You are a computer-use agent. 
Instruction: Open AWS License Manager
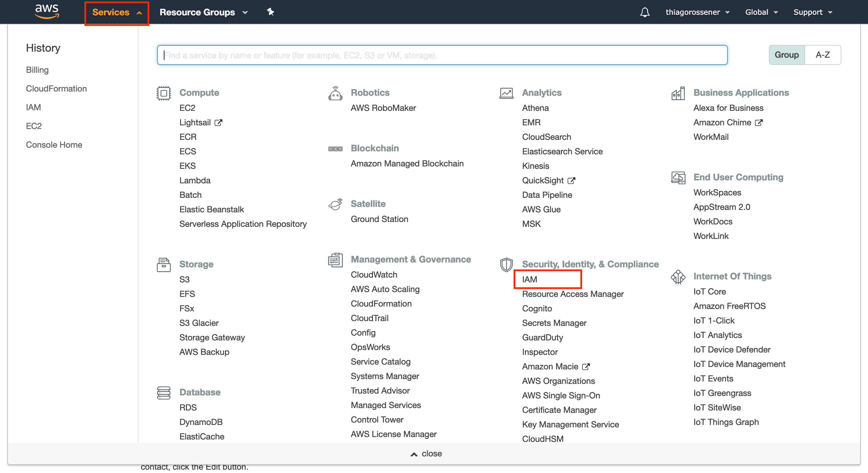coord(394,434)
